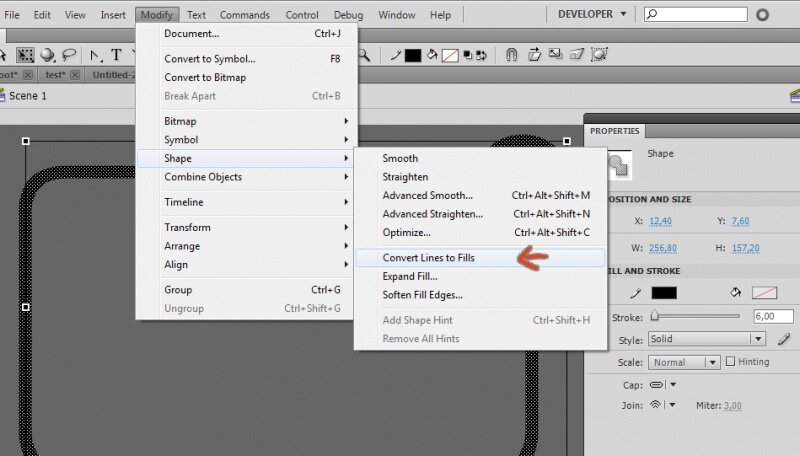Click the Stroke width value field
This screenshot has width=800, height=456.
point(768,315)
